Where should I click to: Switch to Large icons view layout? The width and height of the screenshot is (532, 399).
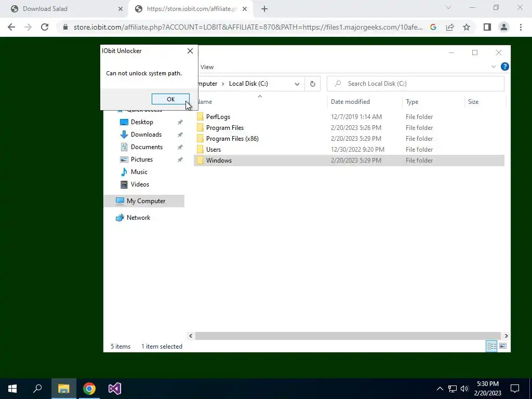pos(503,346)
